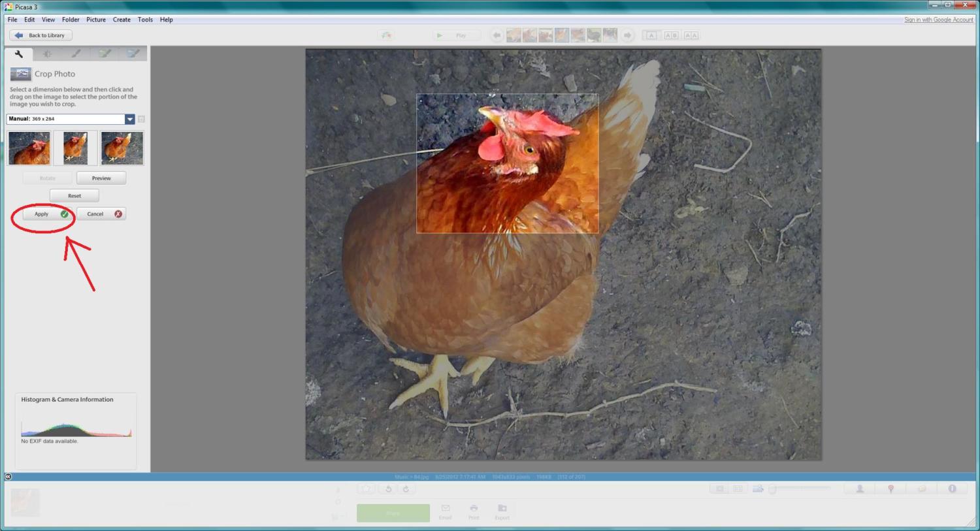Screen dimensions: 980x531
Task: Open the Basic Fixes wrench tab
Action: tap(19, 54)
